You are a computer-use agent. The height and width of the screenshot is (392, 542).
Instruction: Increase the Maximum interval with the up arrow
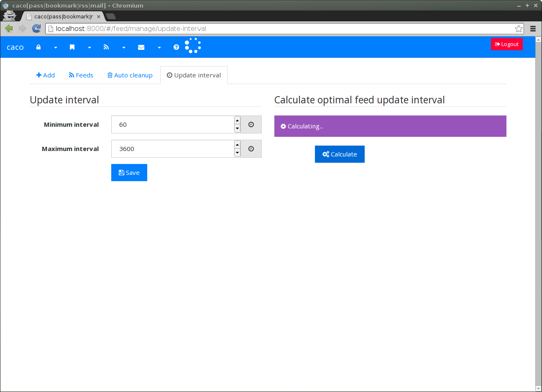[237, 145]
